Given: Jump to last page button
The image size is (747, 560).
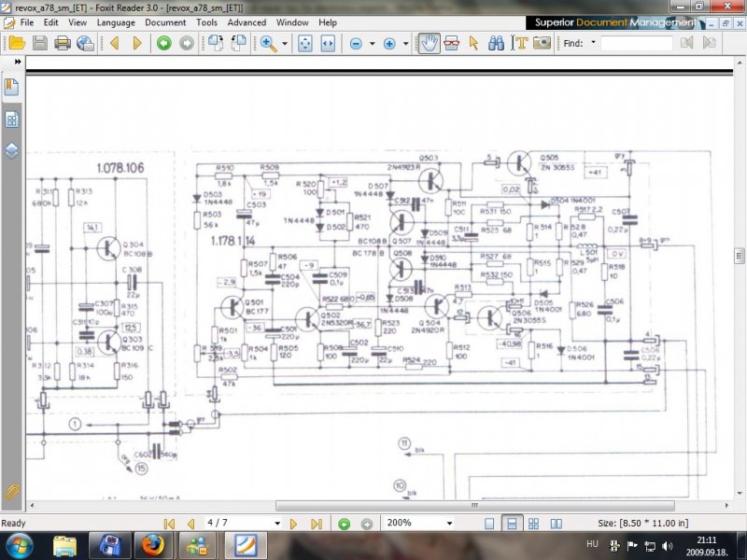Looking at the screenshot, I should point(317,524).
